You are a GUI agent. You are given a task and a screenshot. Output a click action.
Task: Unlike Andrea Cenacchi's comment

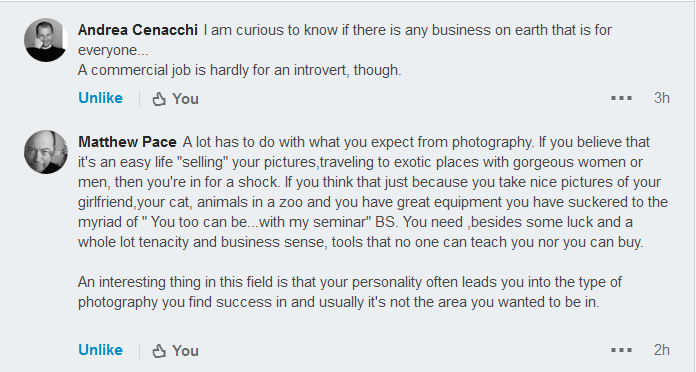[100, 98]
